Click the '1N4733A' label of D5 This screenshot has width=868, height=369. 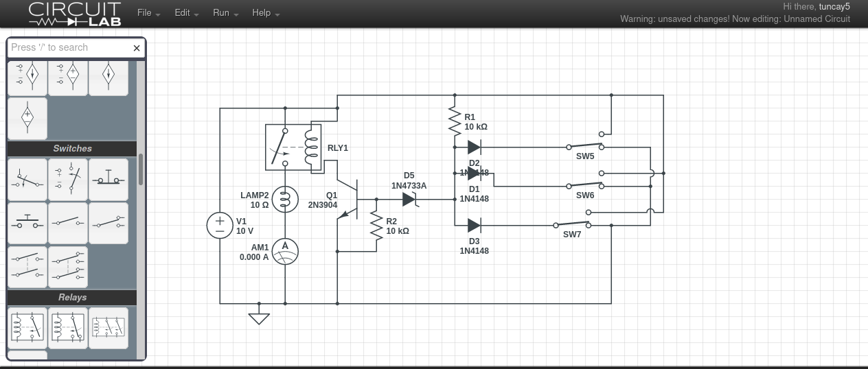click(x=409, y=186)
